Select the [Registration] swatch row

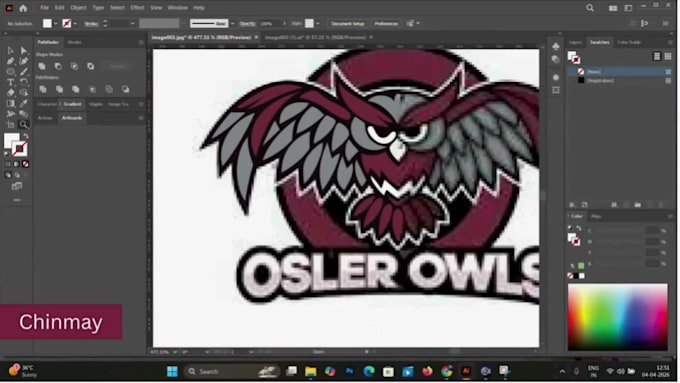620,81
